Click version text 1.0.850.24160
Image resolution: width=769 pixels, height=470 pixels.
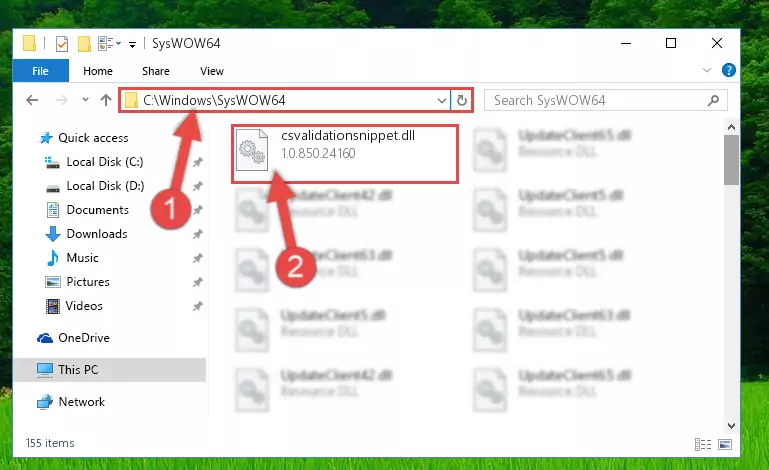[318, 154]
